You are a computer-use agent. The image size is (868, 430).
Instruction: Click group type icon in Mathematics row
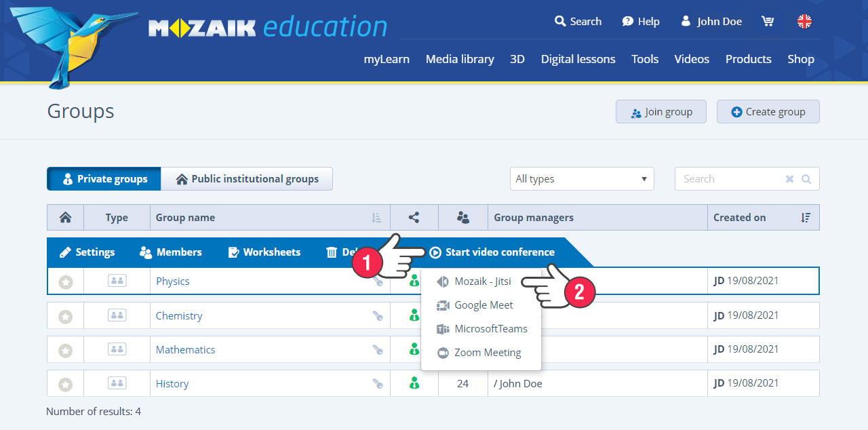tap(117, 349)
